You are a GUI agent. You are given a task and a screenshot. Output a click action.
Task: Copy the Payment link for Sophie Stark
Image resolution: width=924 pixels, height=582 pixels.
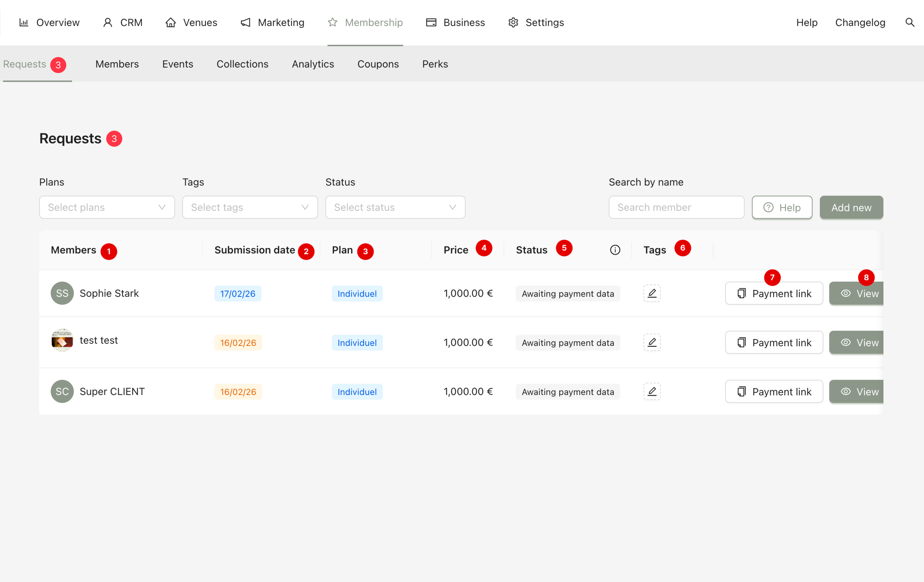click(774, 293)
